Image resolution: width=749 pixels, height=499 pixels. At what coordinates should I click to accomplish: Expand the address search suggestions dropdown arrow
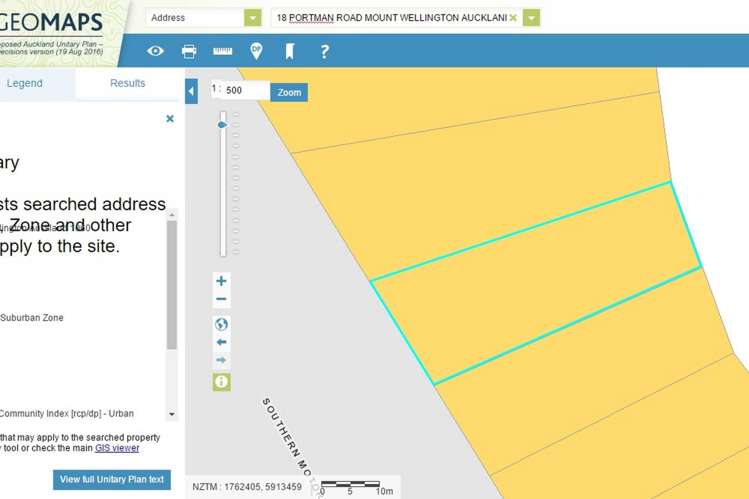tap(531, 18)
